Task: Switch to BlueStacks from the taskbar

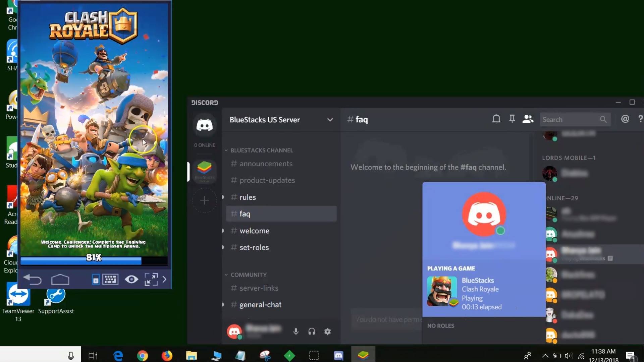Action: [x=363, y=355]
